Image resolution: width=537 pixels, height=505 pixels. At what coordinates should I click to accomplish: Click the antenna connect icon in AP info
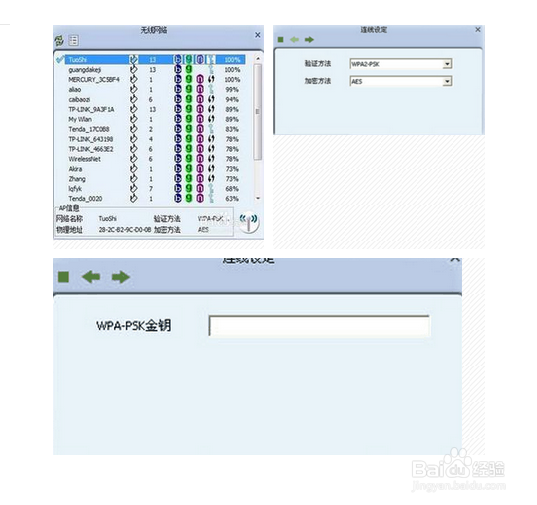coord(249,222)
